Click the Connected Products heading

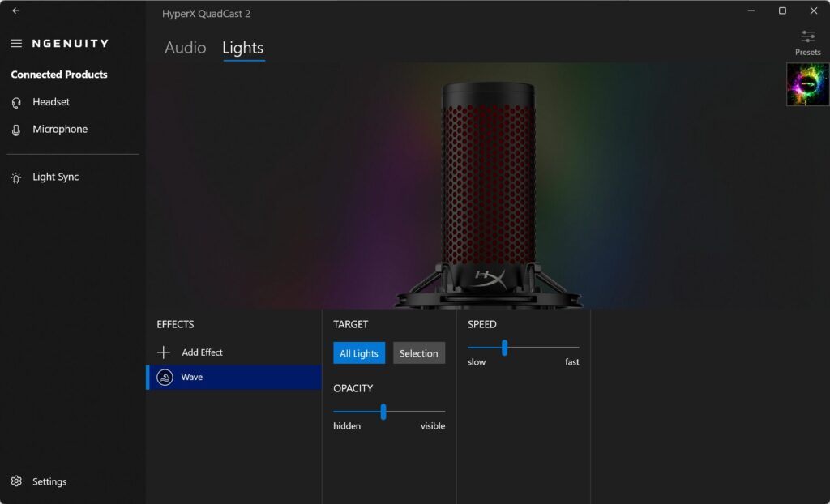click(59, 75)
